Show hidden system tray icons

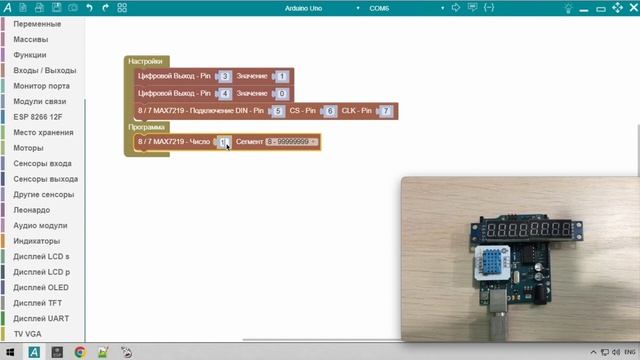[593, 352]
